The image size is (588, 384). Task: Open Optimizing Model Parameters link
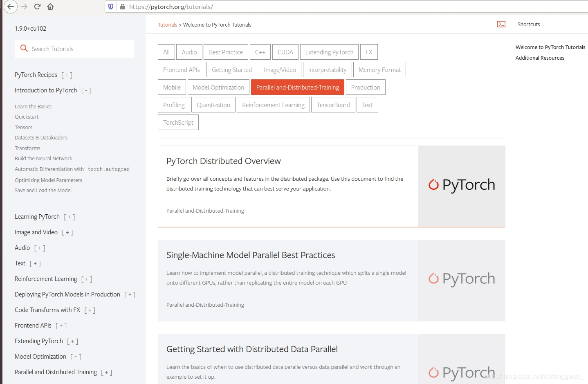(x=48, y=180)
